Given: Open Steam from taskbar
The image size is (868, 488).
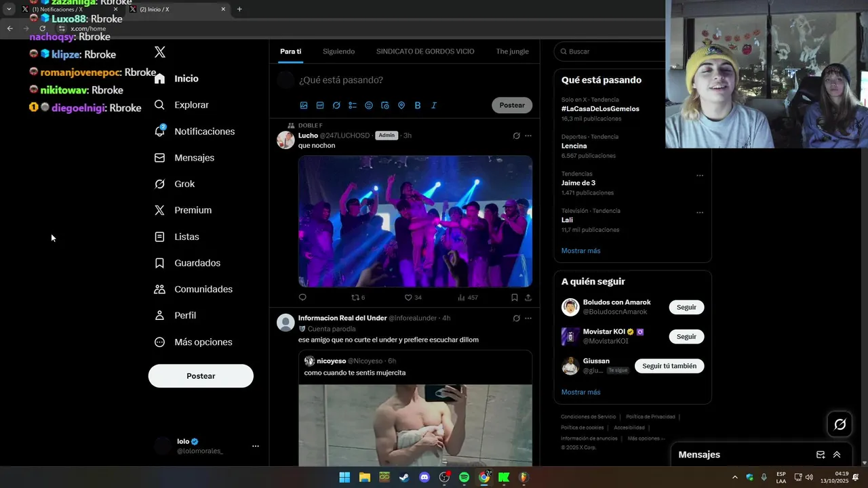Looking at the screenshot, I should pyautogui.click(x=403, y=477).
